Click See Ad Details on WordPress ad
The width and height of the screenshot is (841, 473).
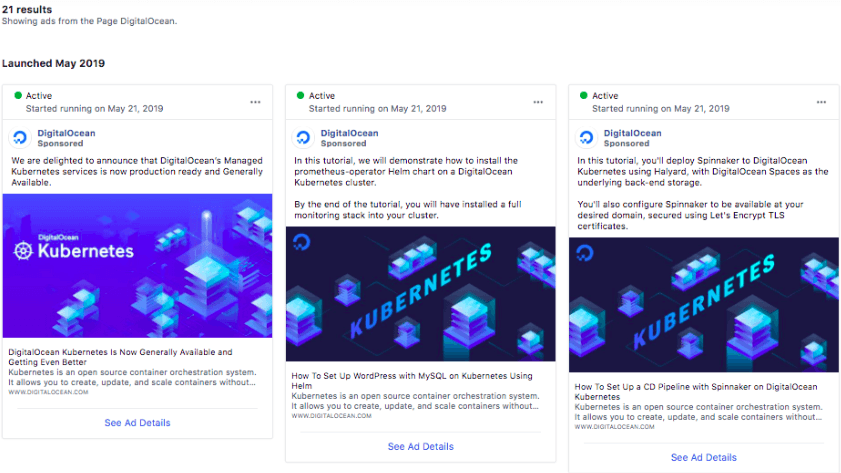pyautogui.click(x=420, y=447)
